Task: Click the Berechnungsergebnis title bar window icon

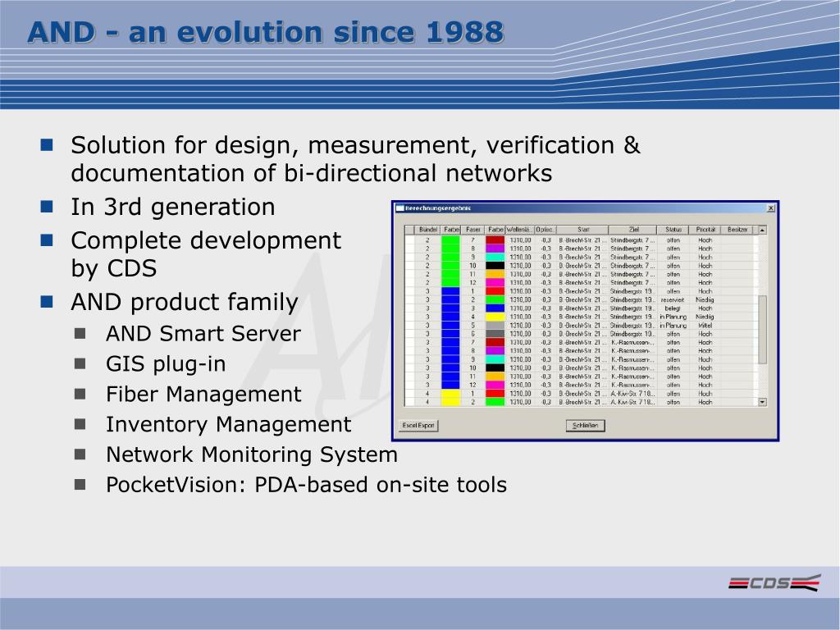Action: pos(399,208)
